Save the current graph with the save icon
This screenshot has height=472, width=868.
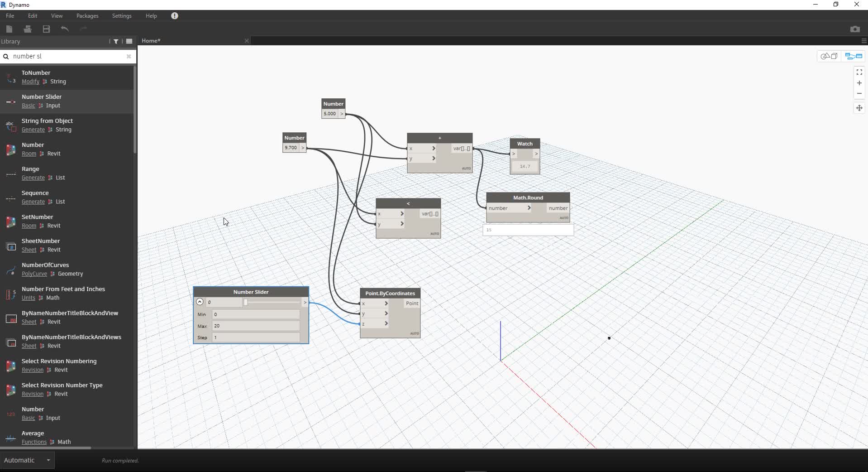click(x=46, y=29)
